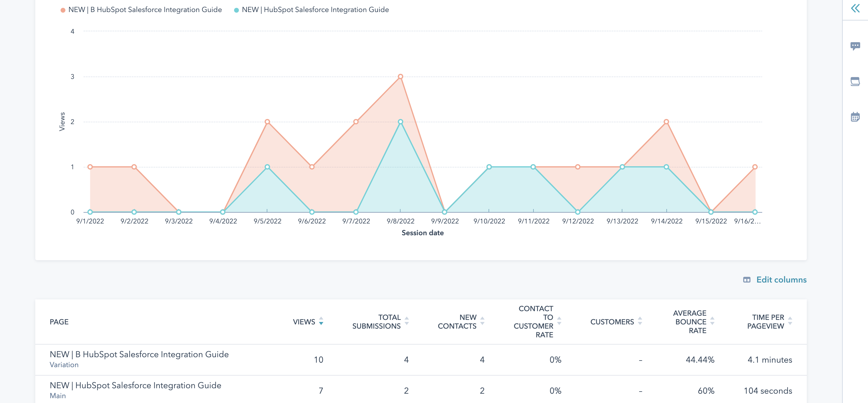
Task: Collapse the right sidebar with the double chevron
Action: click(x=855, y=8)
